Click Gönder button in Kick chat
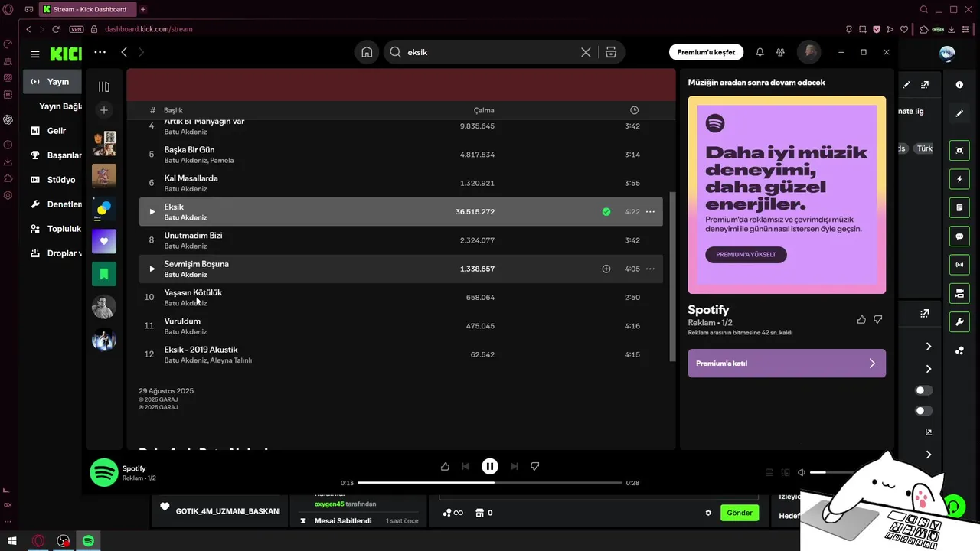The width and height of the screenshot is (980, 551). pyautogui.click(x=740, y=513)
